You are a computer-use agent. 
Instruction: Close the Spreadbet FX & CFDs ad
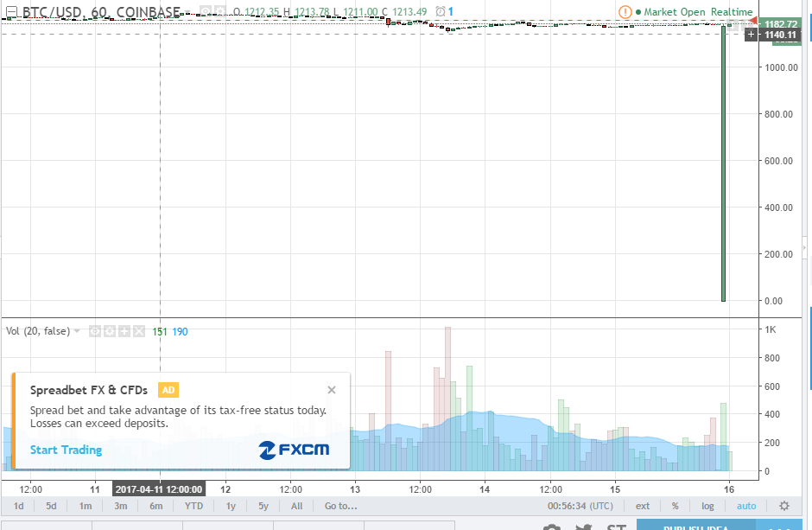click(x=332, y=390)
